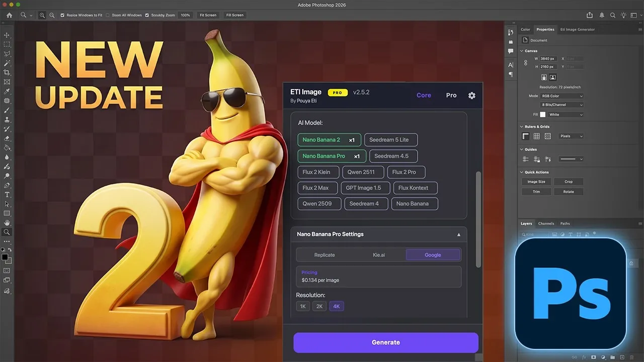The image size is (644, 362).
Task: Open the ruler units Pixels dropdown
Action: point(571,136)
